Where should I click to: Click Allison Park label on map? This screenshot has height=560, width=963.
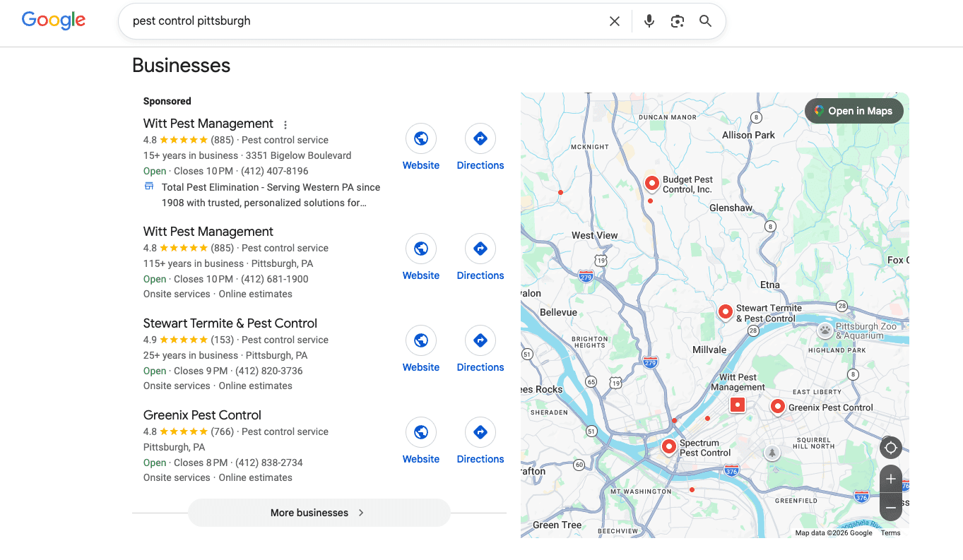click(x=748, y=135)
